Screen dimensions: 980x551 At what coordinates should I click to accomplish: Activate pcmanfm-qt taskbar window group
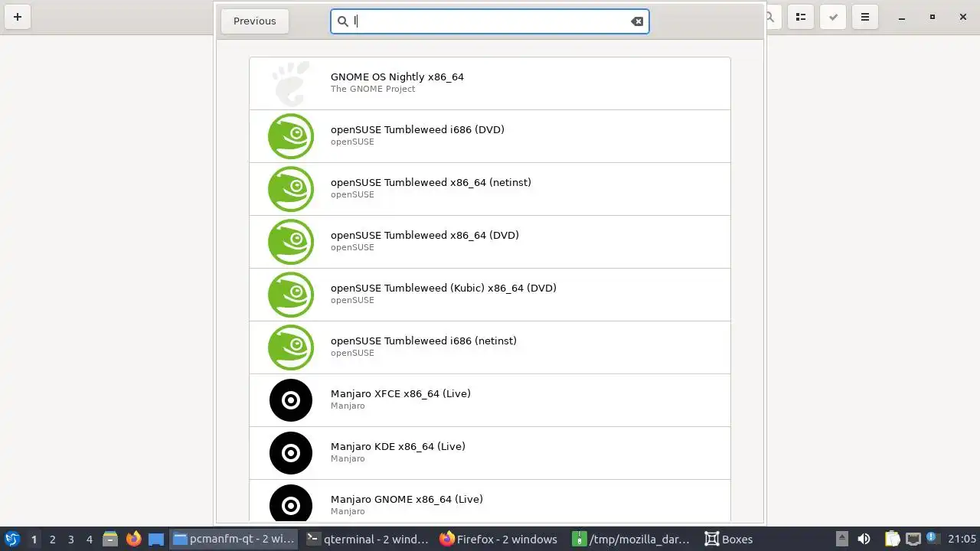(234, 539)
